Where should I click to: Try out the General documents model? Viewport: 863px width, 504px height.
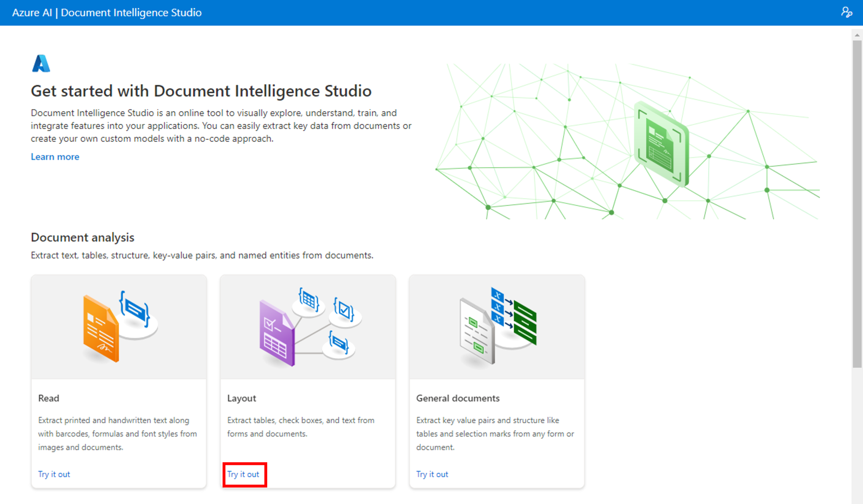point(431,474)
